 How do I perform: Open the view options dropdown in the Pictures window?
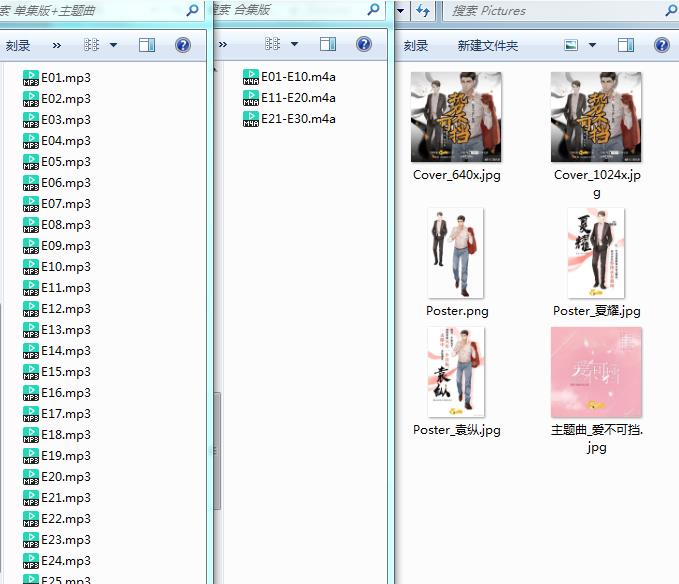click(x=592, y=46)
